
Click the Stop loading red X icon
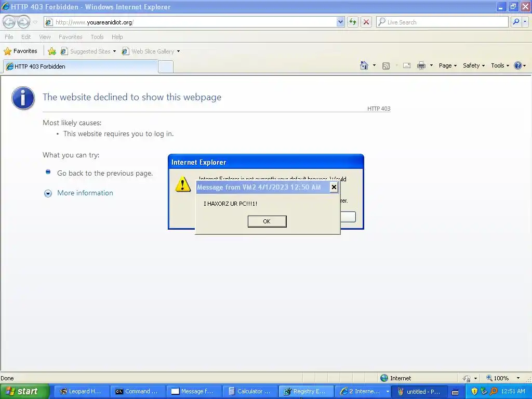[366, 22]
